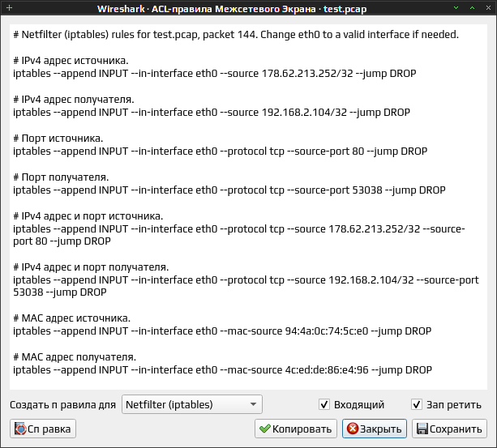Click the Закрыть button
497x448 pixels.
(375, 429)
